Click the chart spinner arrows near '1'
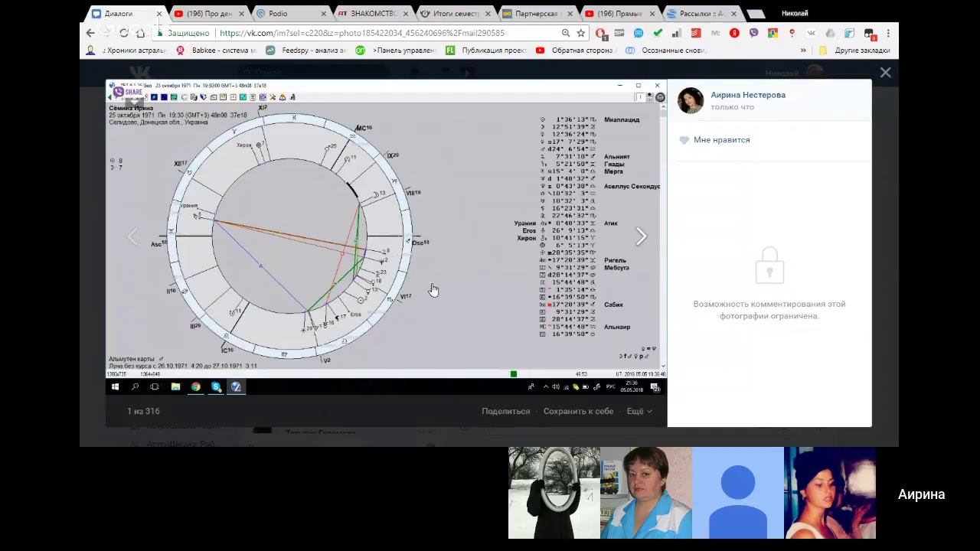 click(x=650, y=97)
